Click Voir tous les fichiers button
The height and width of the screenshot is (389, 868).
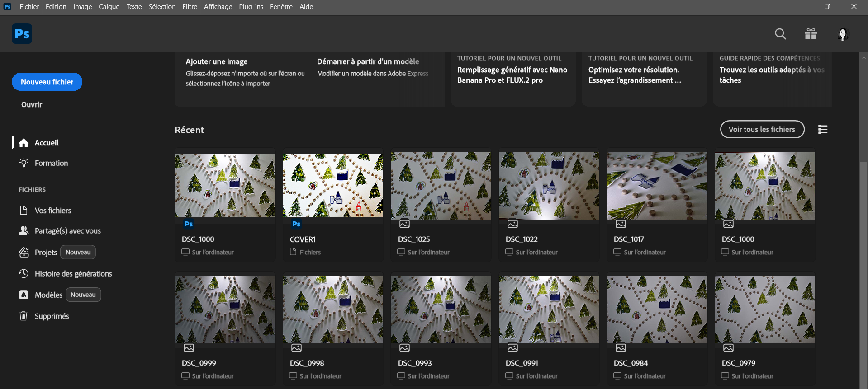coord(762,129)
